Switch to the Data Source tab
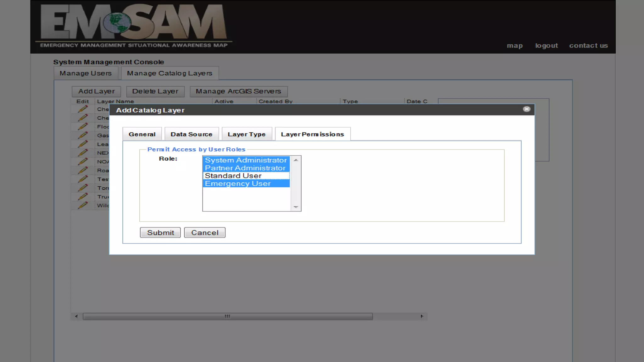Viewport: 644px width, 362px height. click(x=191, y=134)
